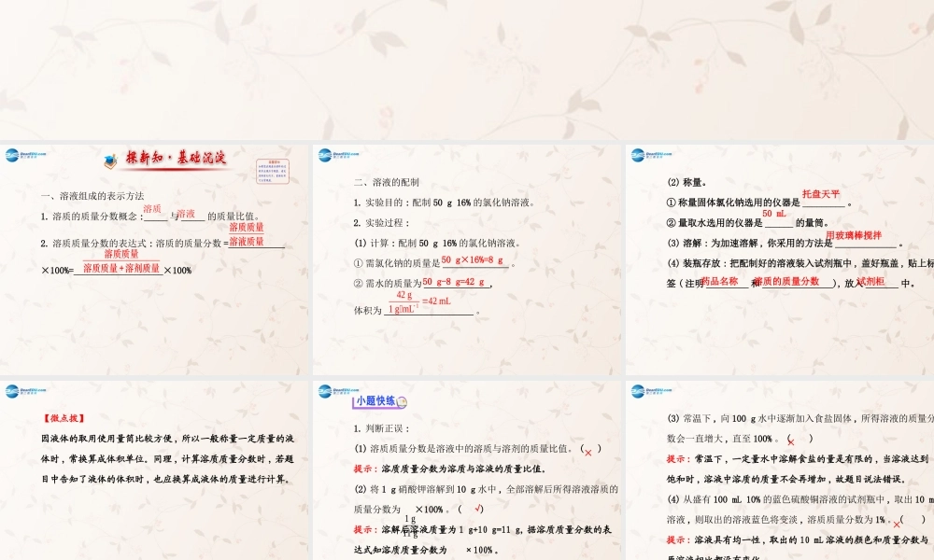Click the 用玻璃棒搅拌 fill-in answer
The height and width of the screenshot is (560, 934).
(x=853, y=235)
